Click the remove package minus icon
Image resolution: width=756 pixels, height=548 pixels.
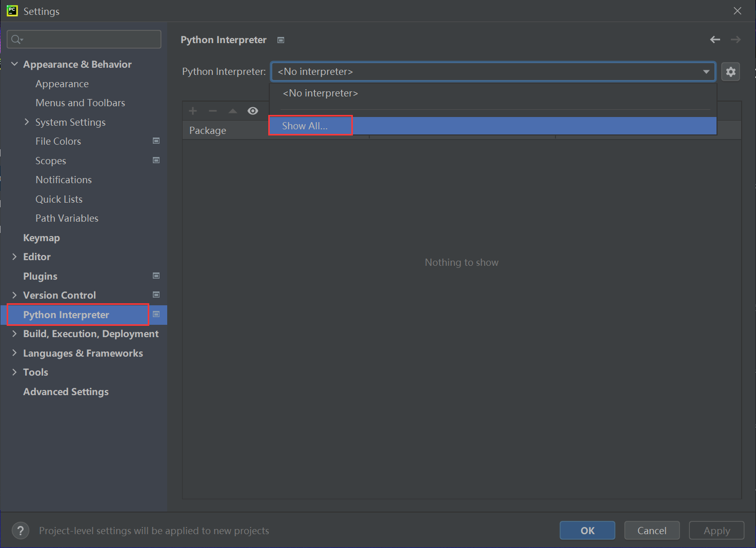coord(213,111)
